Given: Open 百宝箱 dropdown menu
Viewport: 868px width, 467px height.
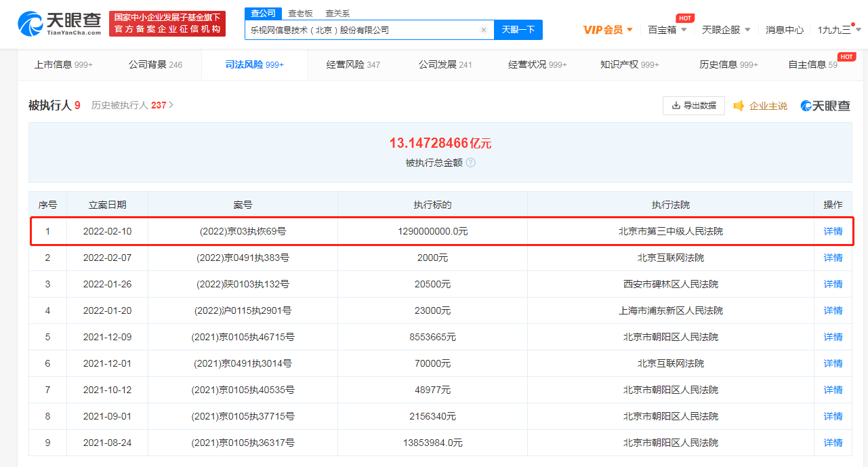Looking at the screenshot, I should click(667, 30).
